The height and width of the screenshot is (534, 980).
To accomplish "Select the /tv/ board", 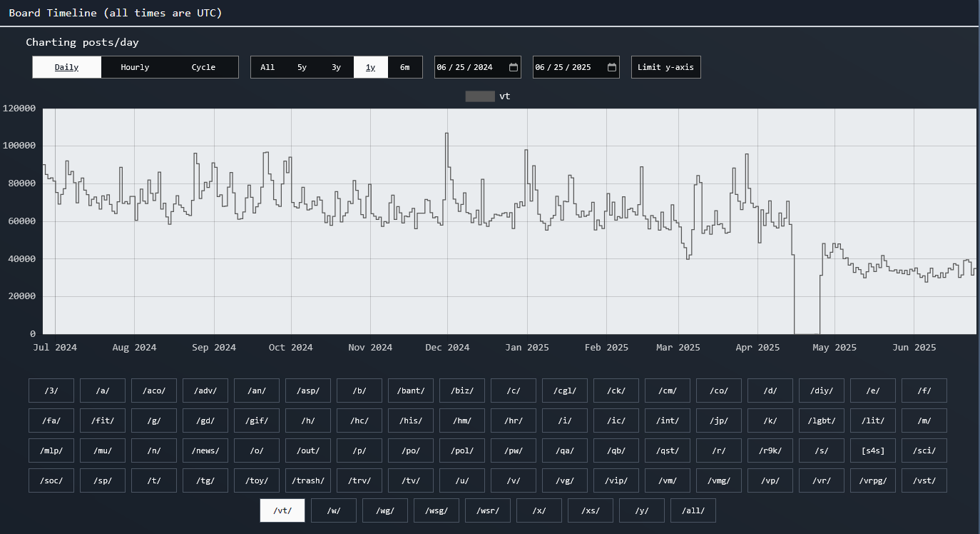I will click(411, 480).
